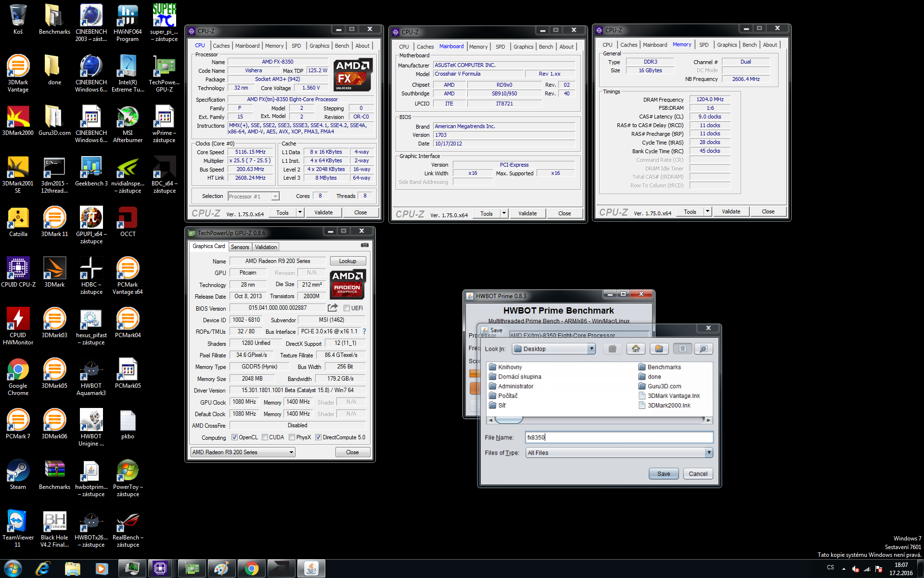Click the BIOS version share icon in GPU-Z
924x578 pixels.
[x=333, y=308]
